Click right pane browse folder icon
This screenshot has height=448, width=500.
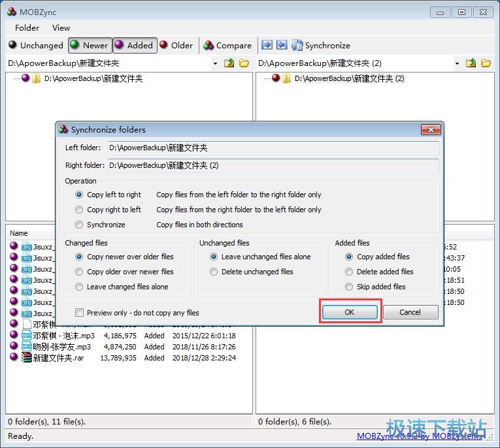coord(486,63)
